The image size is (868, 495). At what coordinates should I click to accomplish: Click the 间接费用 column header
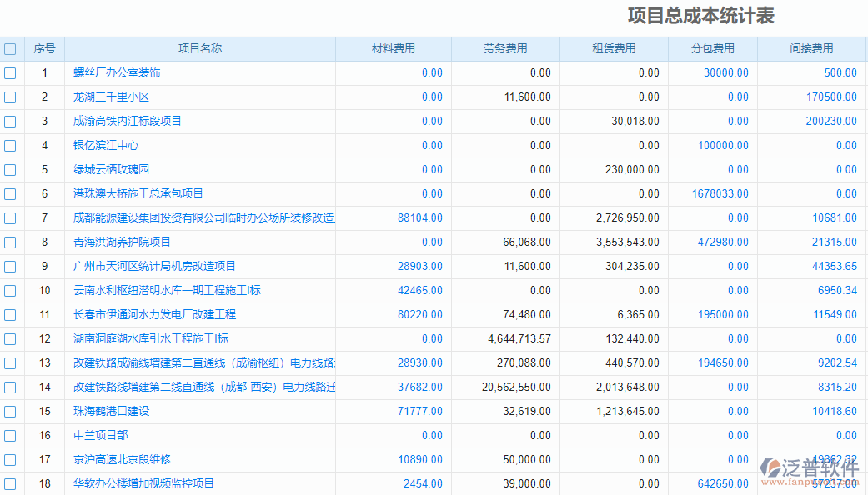click(811, 49)
